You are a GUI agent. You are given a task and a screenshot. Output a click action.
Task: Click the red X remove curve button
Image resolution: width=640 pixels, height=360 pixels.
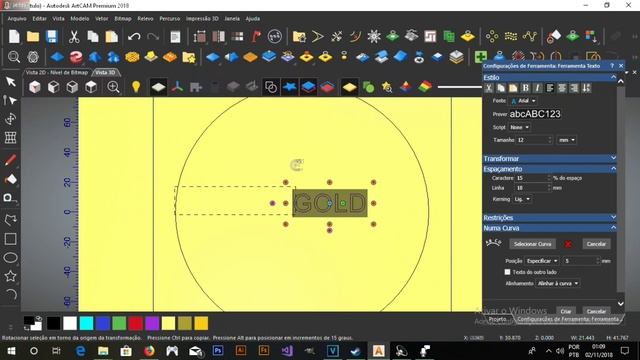pos(568,244)
